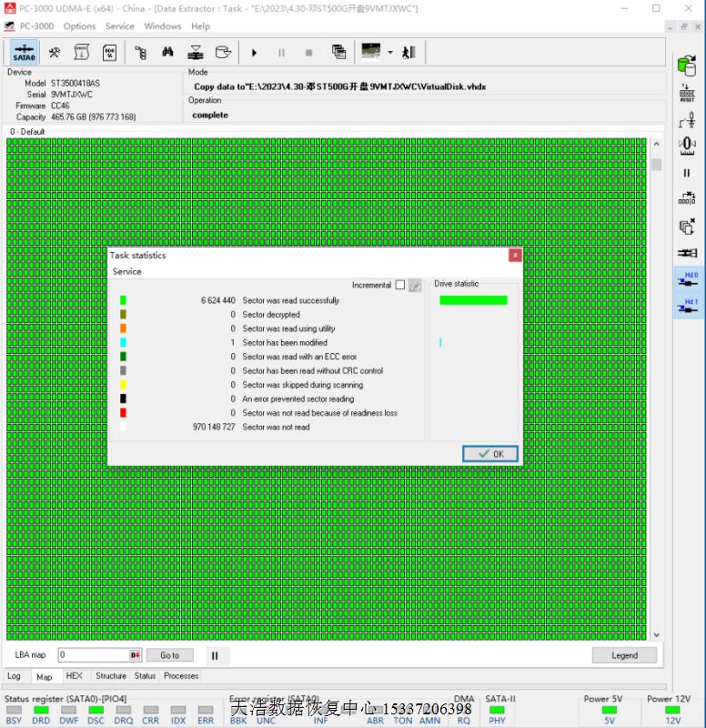Click the LBA map input field
Screen dimensions: 706x728
(x=94, y=655)
